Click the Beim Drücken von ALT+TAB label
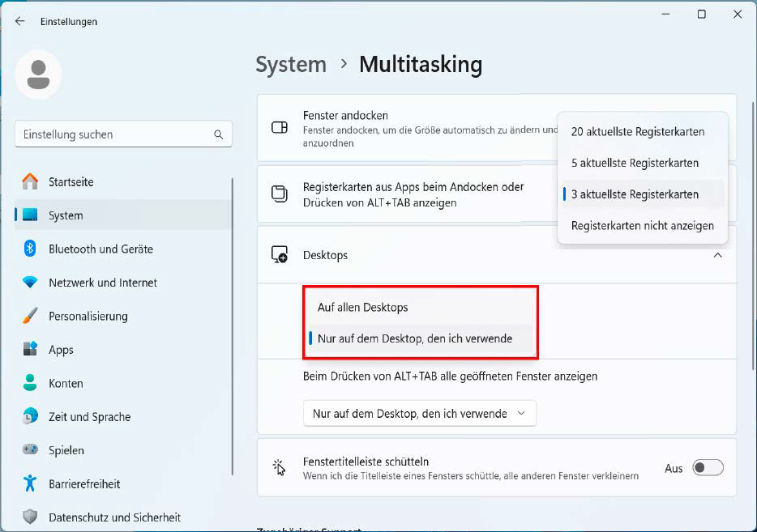Image resolution: width=757 pixels, height=532 pixels. click(451, 377)
